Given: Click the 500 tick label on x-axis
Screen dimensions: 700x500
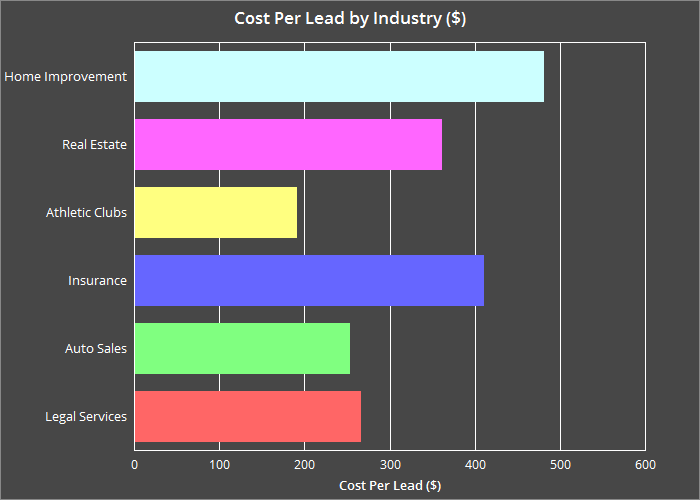Looking at the screenshot, I should pyautogui.click(x=560, y=465).
